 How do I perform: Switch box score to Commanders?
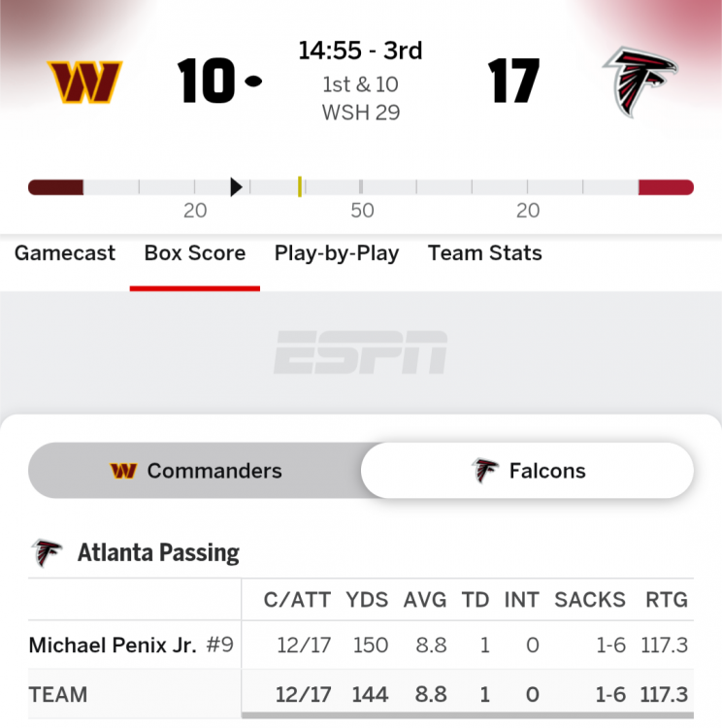coord(195,471)
